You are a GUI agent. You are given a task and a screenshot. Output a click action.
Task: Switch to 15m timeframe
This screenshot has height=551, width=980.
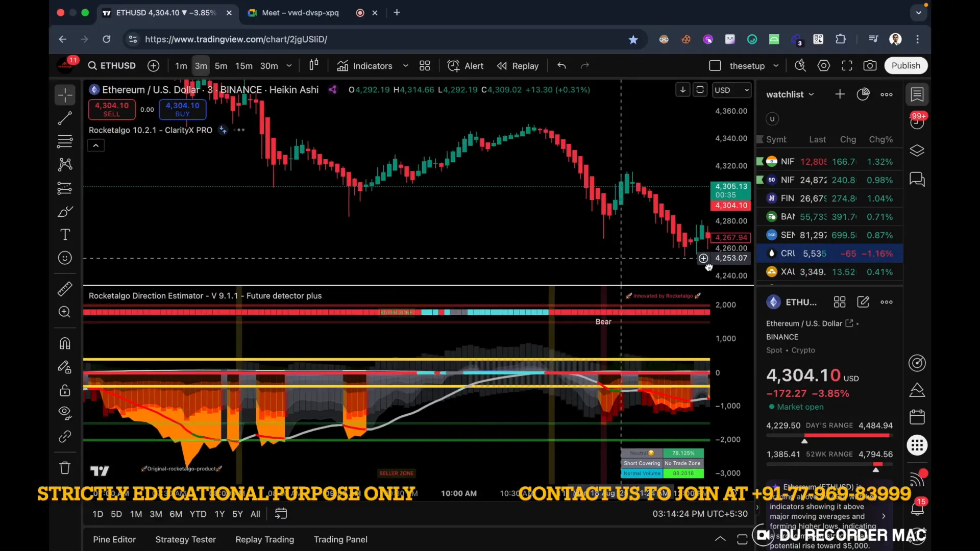coord(243,66)
